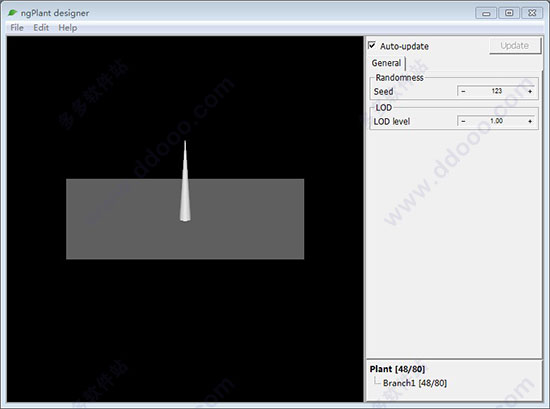Click the ngPlant leaf icon in title bar
The image size is (550, 409).
coord(13,13)
